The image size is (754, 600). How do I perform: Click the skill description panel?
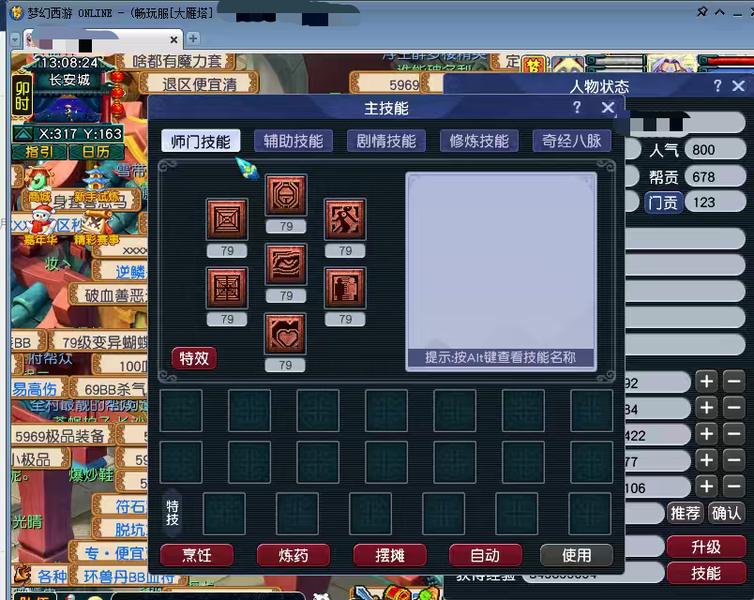click(501, 272)
